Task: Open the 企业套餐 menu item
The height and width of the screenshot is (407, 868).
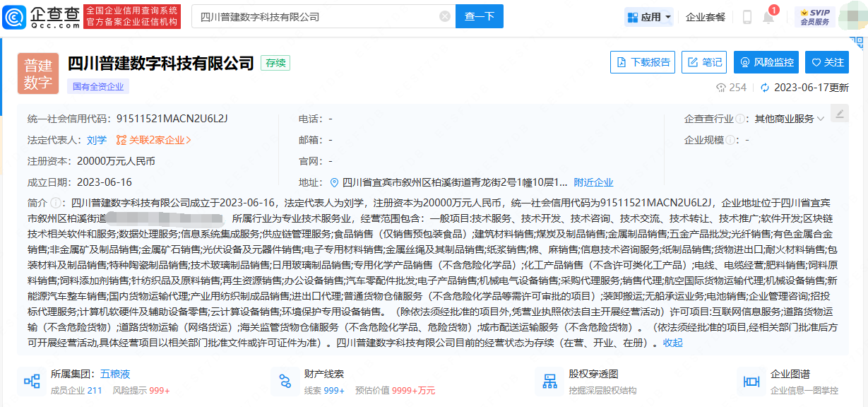Action: pos(706,17)
